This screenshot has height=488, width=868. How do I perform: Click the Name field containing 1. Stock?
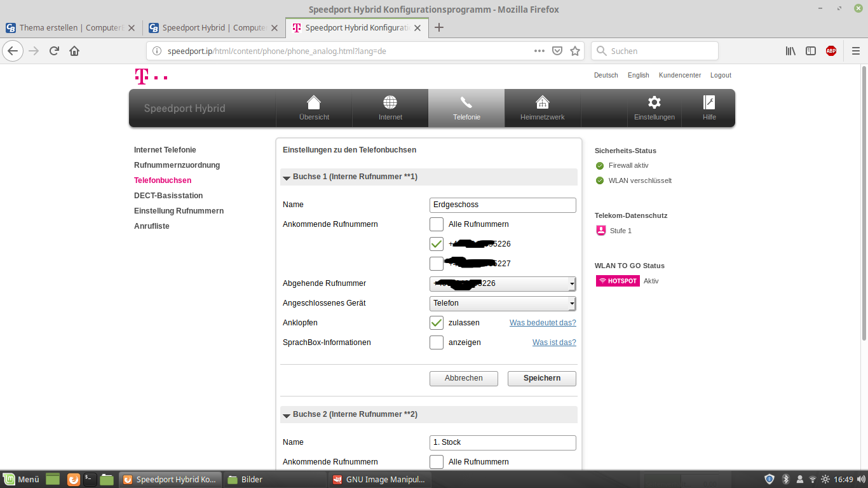[503, 442]
